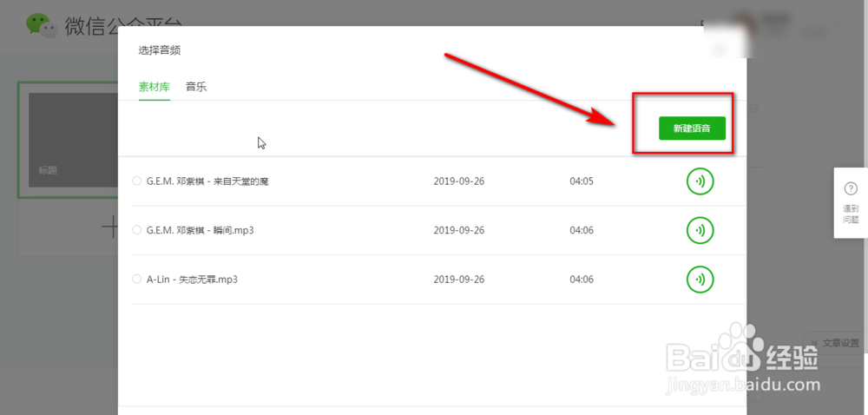Click the 2019-09-26 date of 瞬间.mp3
The width and height of the screenshot is (868, 415).
459,230
